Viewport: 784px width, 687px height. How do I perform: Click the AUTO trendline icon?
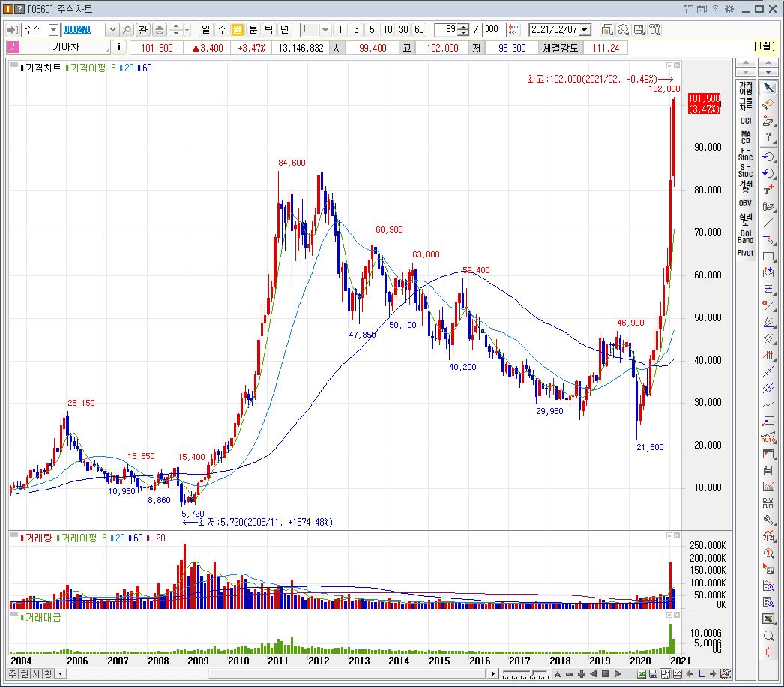pos(768,438)
